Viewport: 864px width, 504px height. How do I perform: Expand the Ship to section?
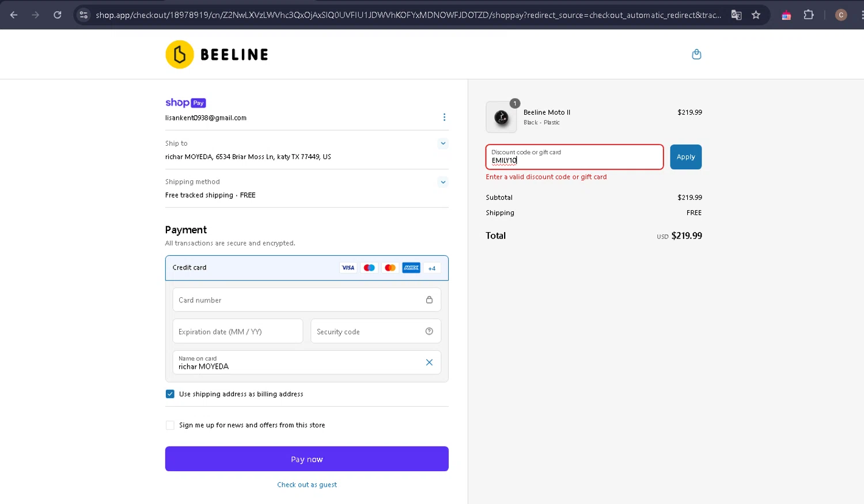click(x=443, y=143)
